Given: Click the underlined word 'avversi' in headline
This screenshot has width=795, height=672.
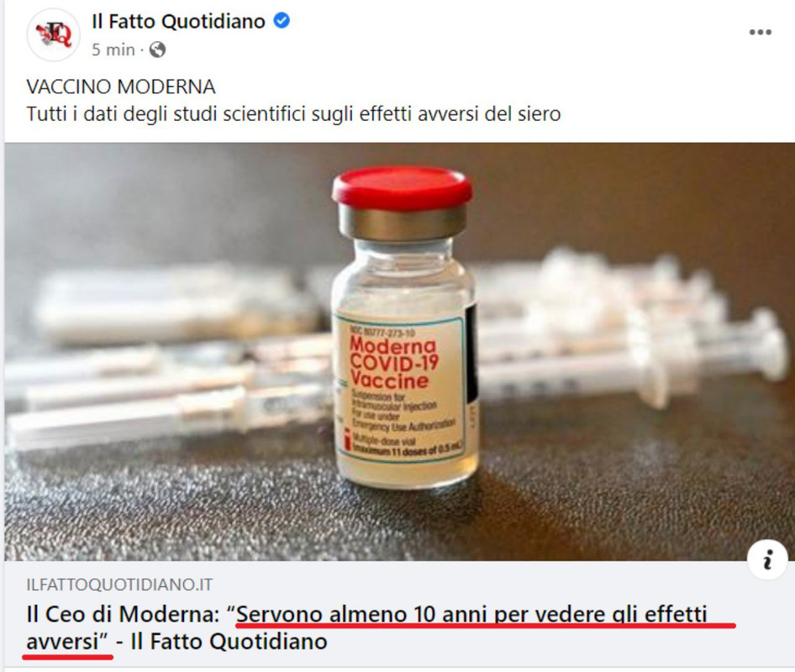Looking at the screenshot, I should pyautogui.click(x=62, y=642).
